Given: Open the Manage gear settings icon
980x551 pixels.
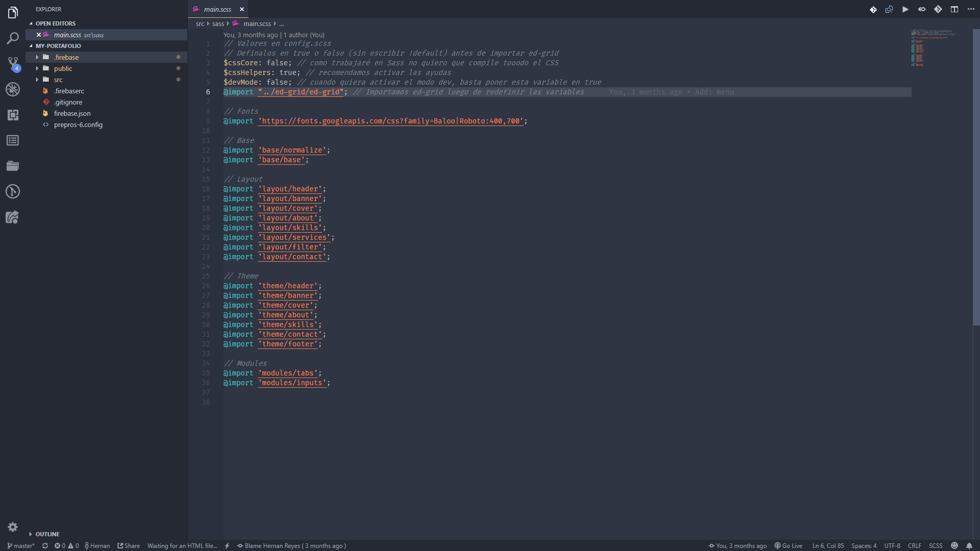Looking at the screenshot, I should 13,527.
